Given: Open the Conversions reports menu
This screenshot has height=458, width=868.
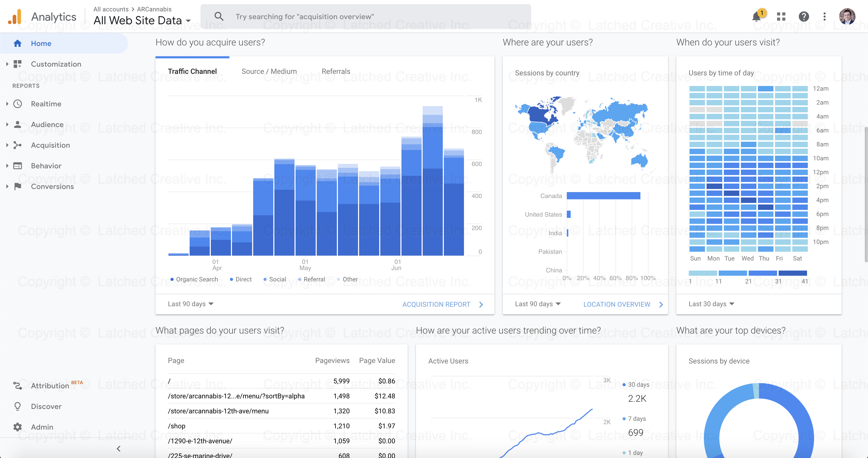Looking at the screenshot, I should 52,186.
